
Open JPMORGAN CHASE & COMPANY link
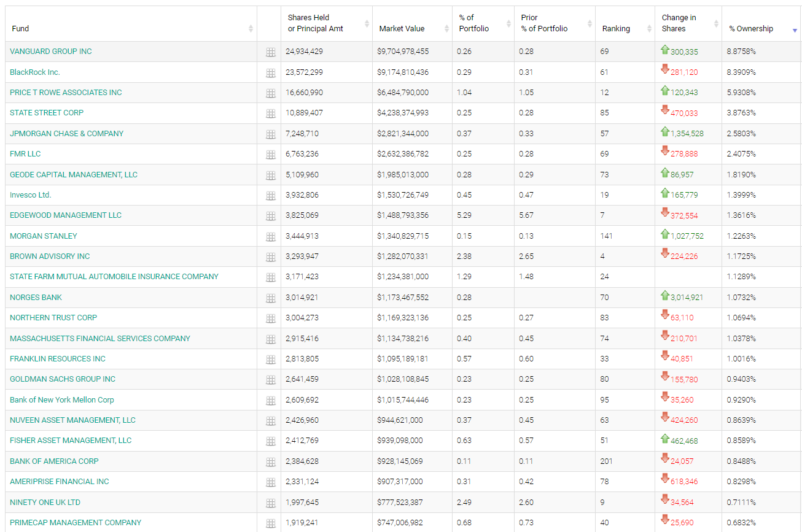pos(66,134)
